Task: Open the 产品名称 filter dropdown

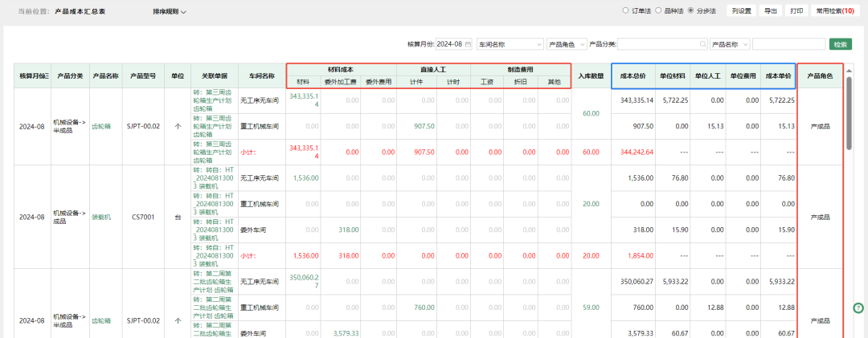Action: 730,44
